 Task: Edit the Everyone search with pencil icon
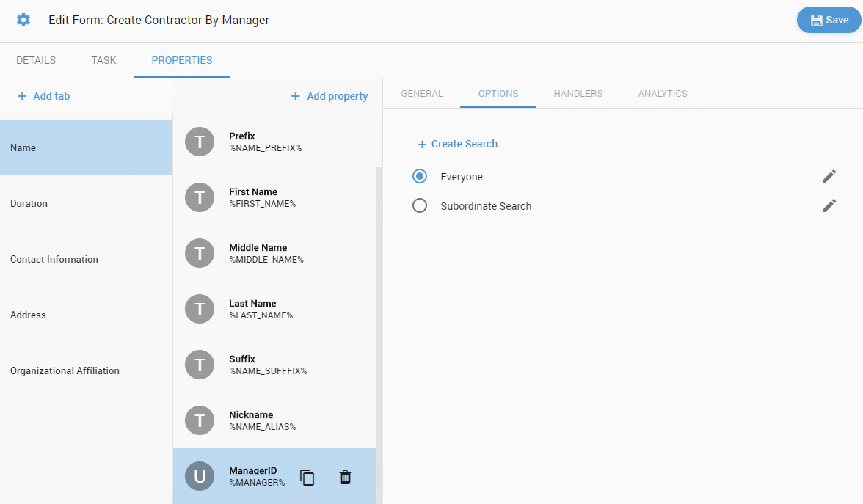coord(829,176)
